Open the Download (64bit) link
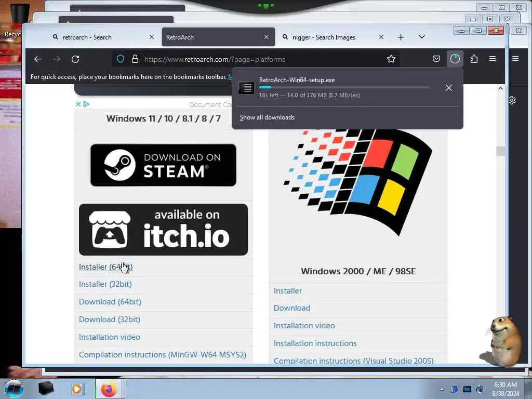 (x=110, y=302)
